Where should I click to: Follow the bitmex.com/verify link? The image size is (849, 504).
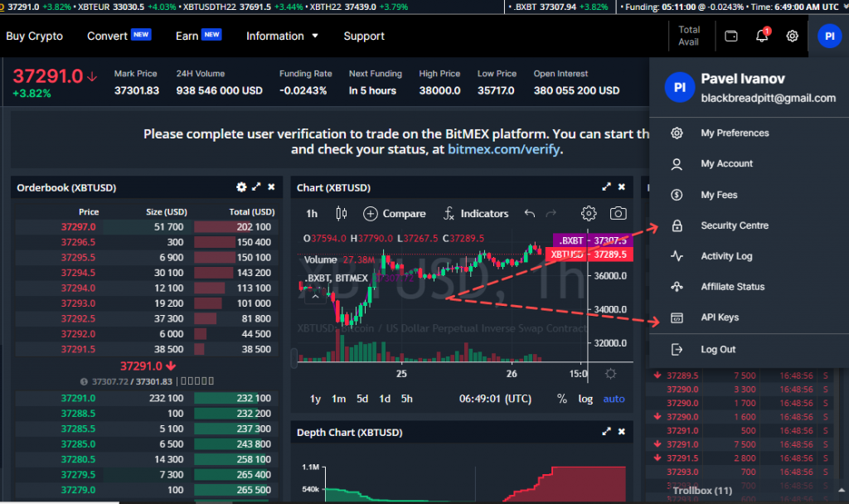503,149
